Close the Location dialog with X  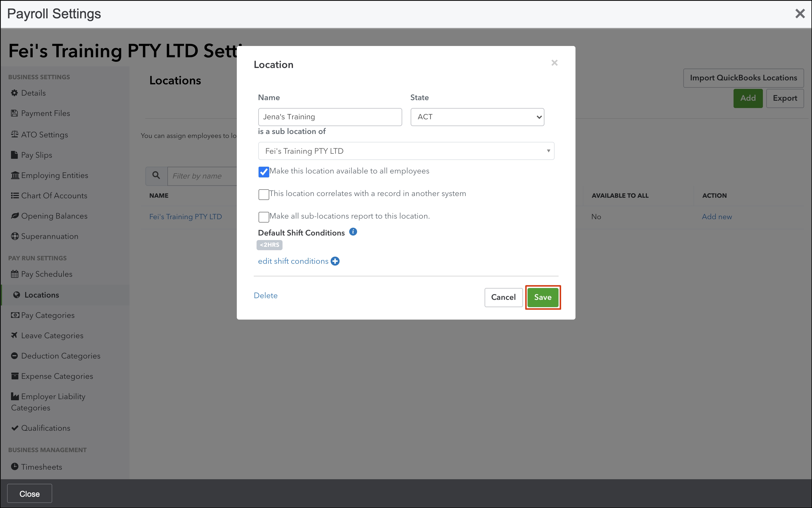tap(554, 63)
